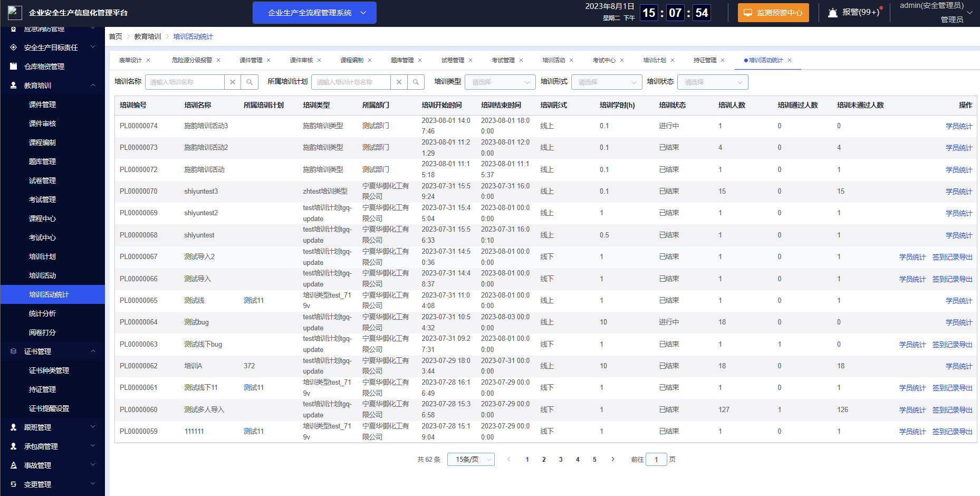Click the platform logo in top-left corner
980x496 pixels.
tap(15, 13)
